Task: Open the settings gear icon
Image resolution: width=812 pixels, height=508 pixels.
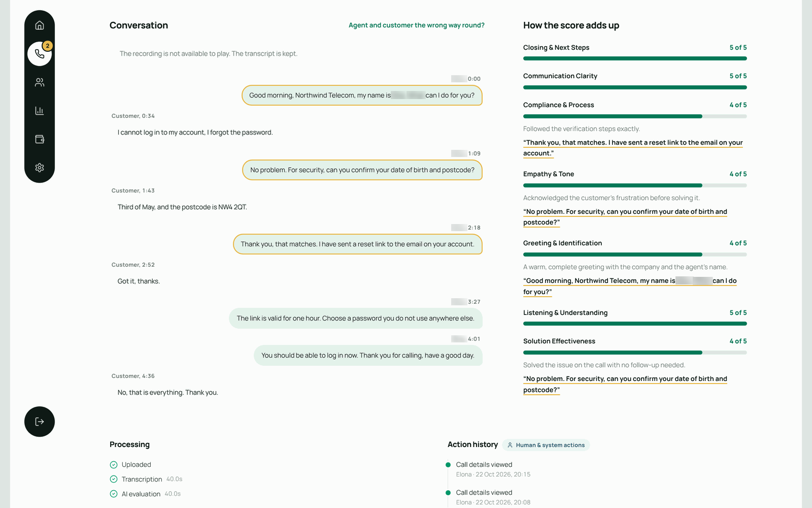Action: coord(40,168)
